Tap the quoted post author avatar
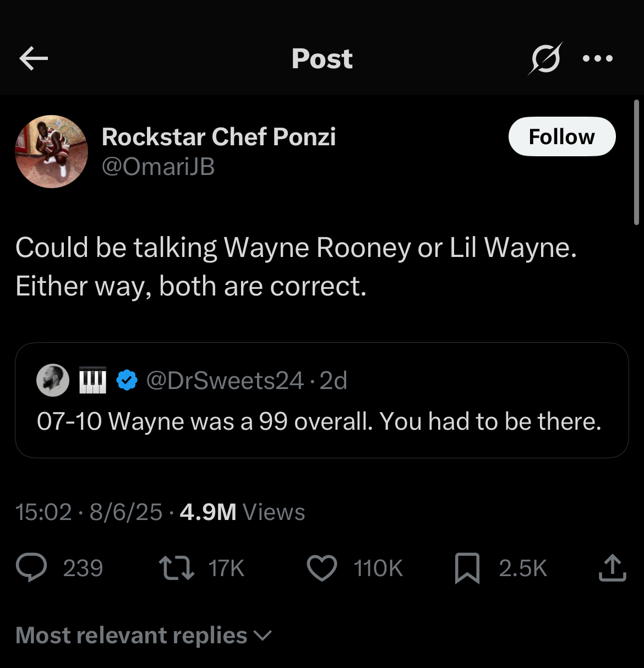Image resolution: width=644 pixels, height=668 pixels. (53, 380)
